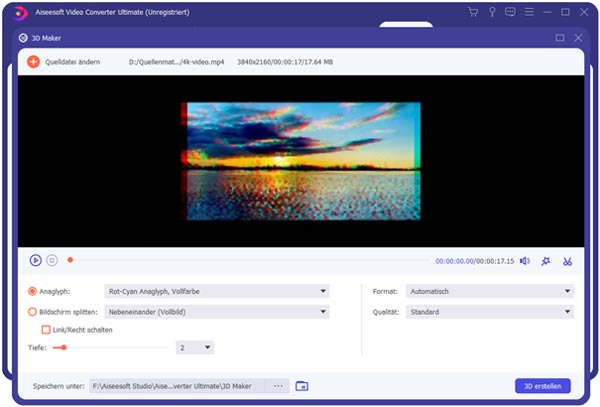Select the Bildschirm splitten radio option

pyautogui.click(x=32, y=312)
